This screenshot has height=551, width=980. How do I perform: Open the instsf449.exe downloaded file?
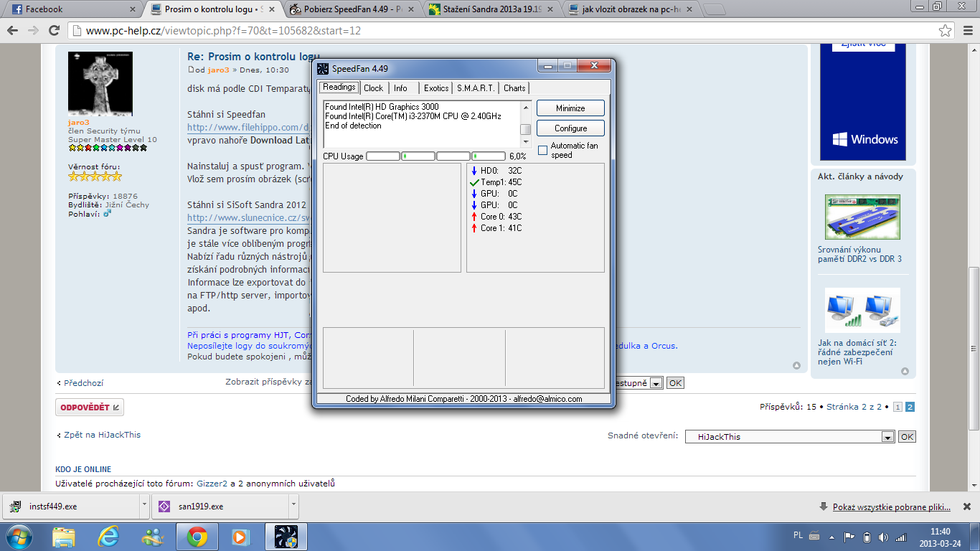coord(70,506)
